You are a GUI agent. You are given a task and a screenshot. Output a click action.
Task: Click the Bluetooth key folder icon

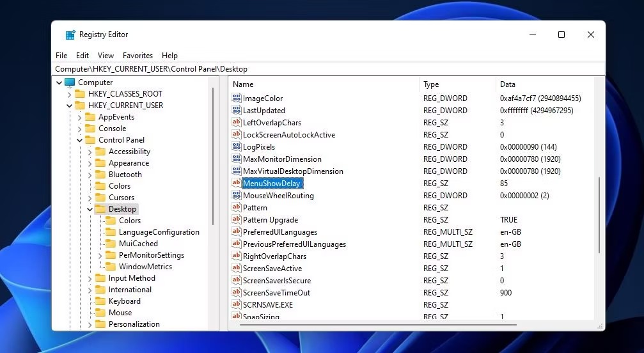(100, 175)
